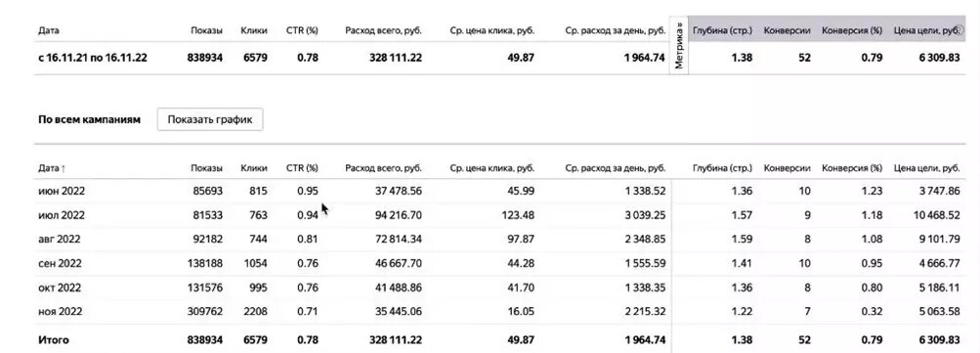Click monthly Цена цели, руб. column header
This screenshot has width=980, height=353.
[927, 168]
